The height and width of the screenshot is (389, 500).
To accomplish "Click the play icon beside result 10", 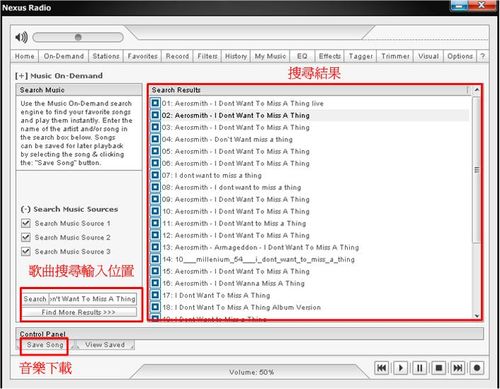I will tap(155, 211).
